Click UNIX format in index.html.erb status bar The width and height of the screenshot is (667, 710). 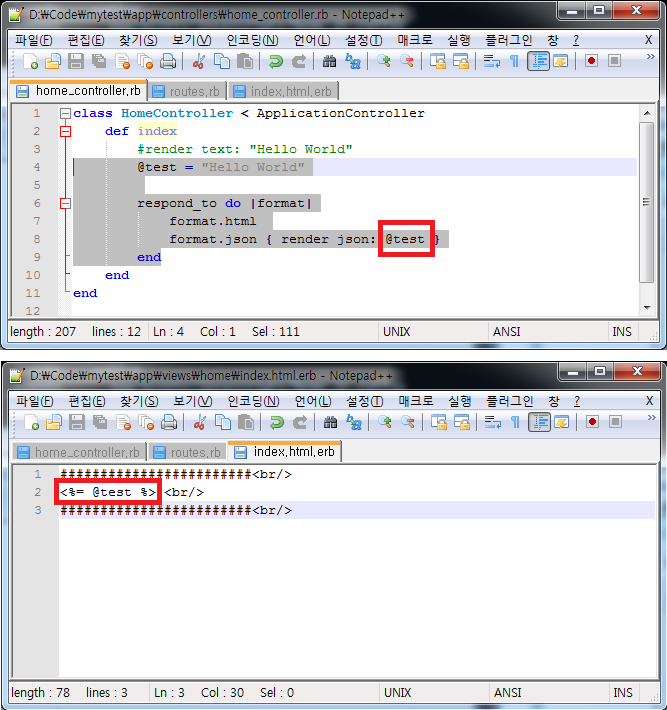tap(398, 693)
